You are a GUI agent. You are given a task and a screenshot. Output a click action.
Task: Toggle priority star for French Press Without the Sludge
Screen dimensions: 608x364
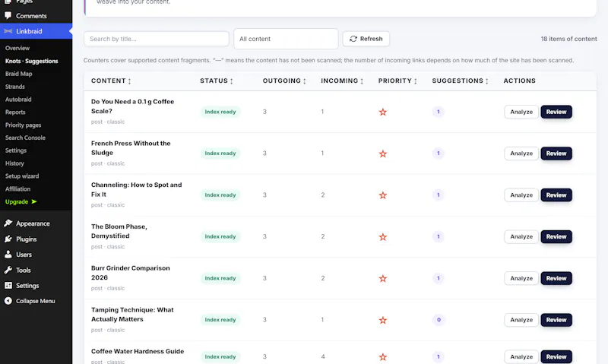pos(383,154)
